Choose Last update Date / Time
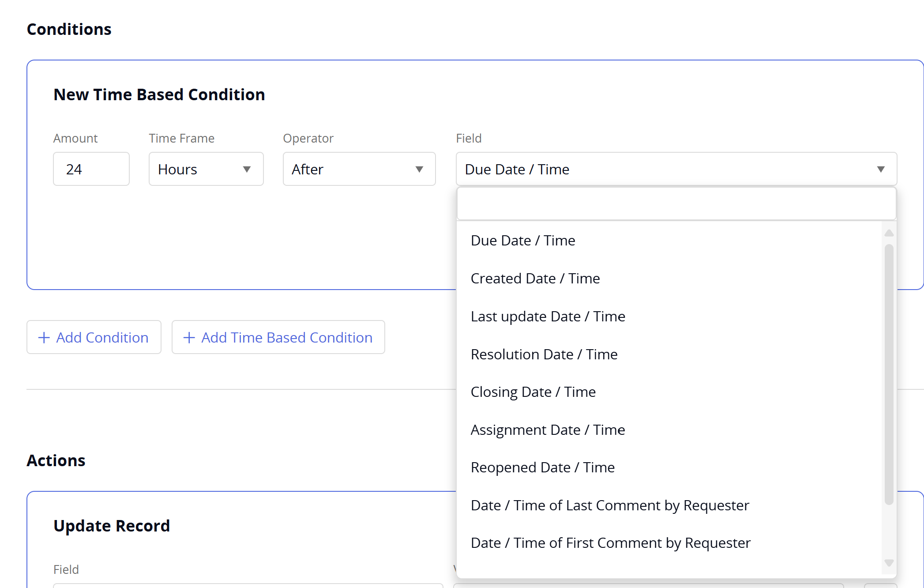Screen dimensions: 924x588 (548, 317)
